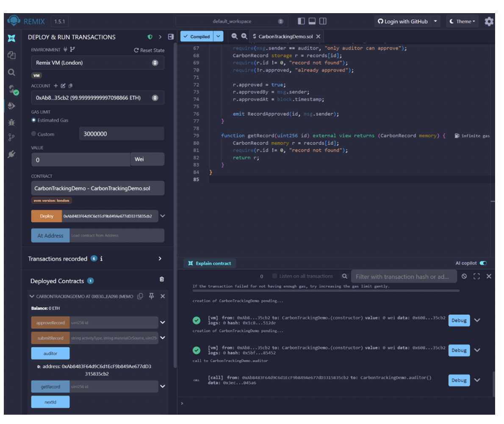Open the settings gear icon

(x=489, y=22)
